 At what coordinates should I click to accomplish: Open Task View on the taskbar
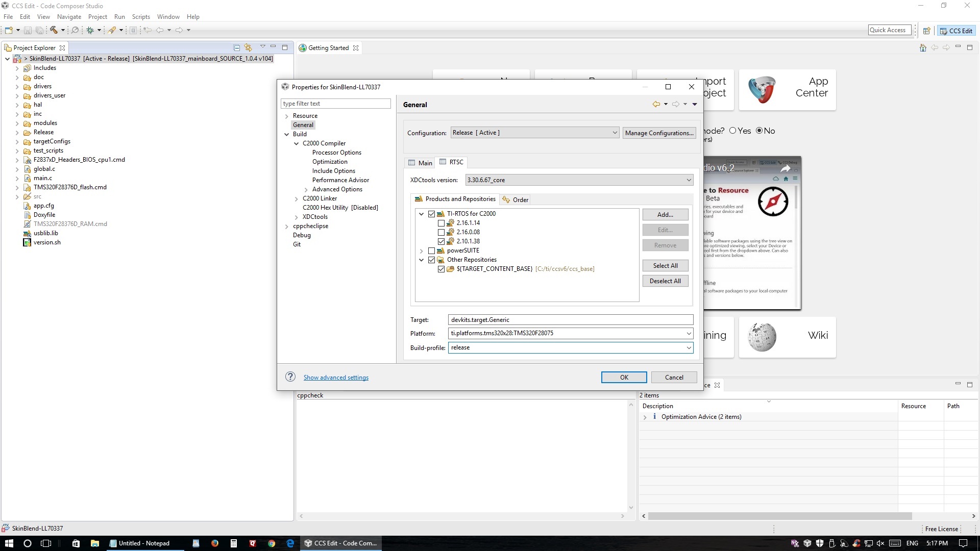(46, 543)
